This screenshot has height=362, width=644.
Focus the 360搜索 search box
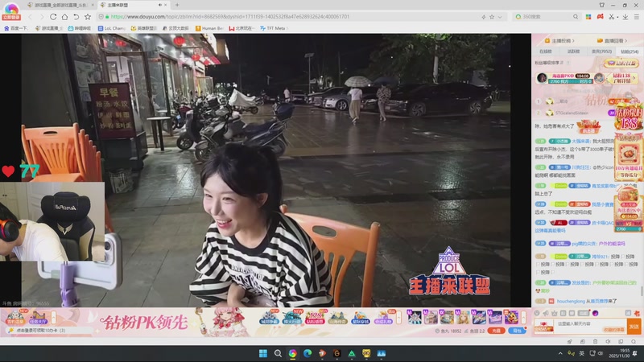[547, 17]
